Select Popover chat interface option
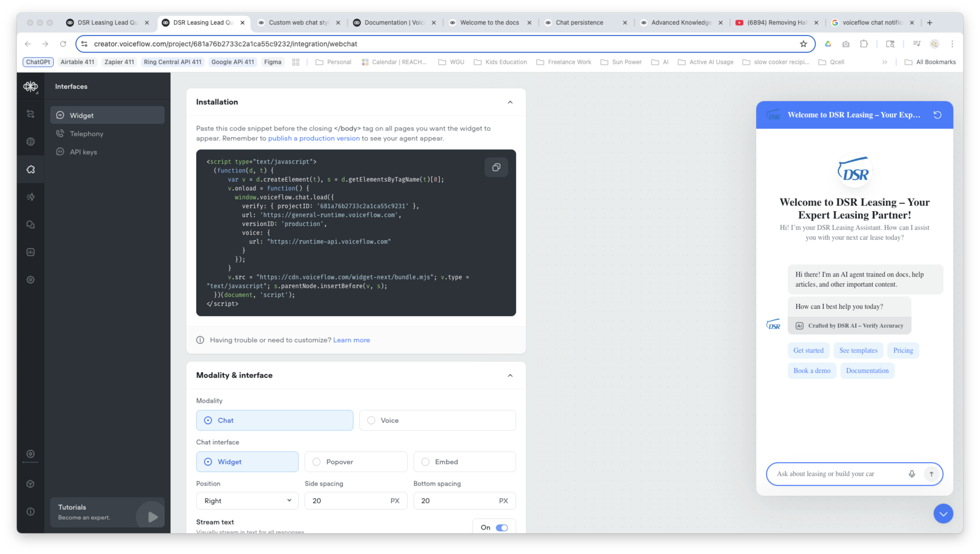The height and width of the screenshot is (554, 980). (356, 462)
